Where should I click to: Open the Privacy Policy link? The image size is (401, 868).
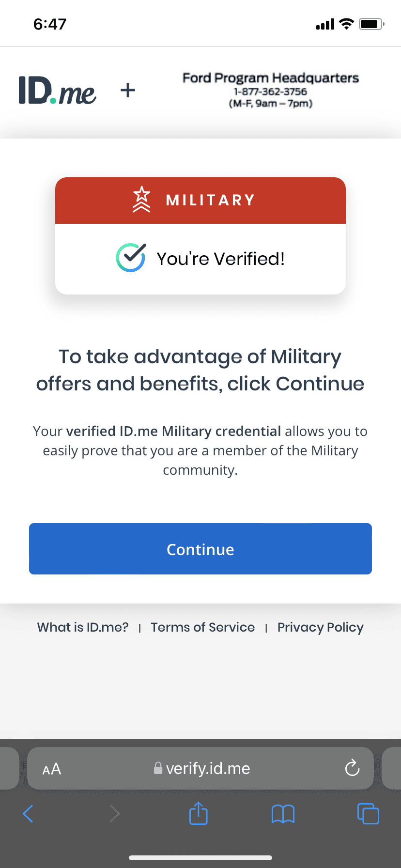[321, 627]
